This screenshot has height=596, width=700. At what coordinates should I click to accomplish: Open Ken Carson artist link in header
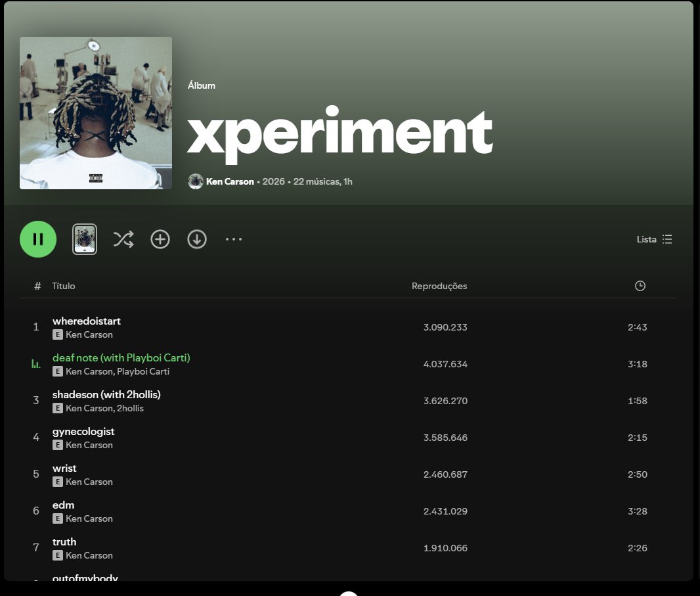point(230,181)
